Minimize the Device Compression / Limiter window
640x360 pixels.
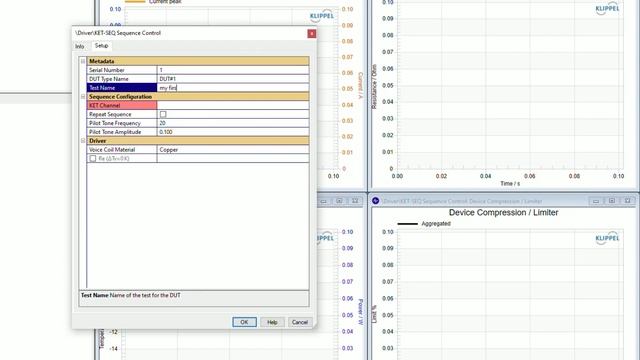click(x=596, y=201)
